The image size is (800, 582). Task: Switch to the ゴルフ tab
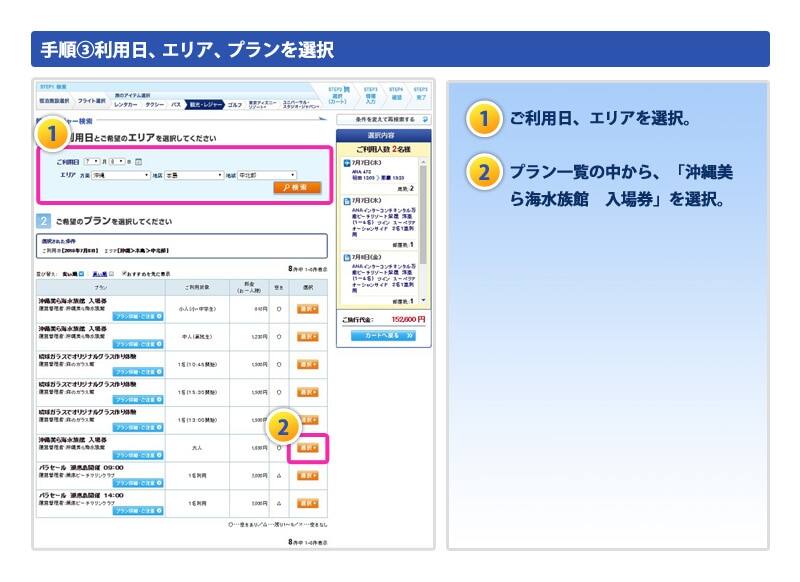coord(235,103)
